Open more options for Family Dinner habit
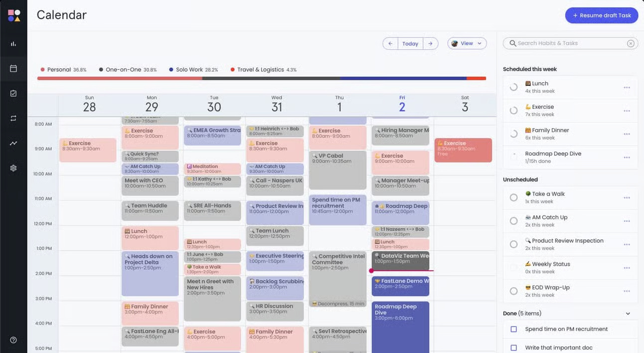 pos(627,134)
